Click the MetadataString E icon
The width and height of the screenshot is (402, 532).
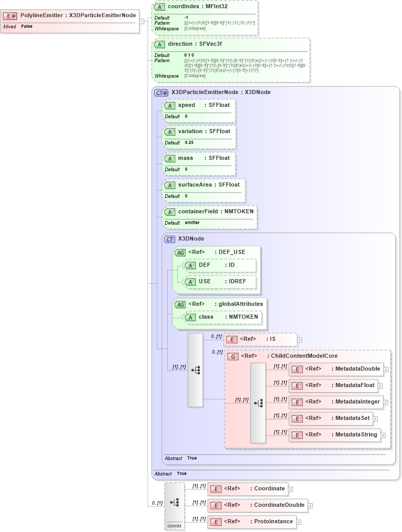click(x=297, y=435)
